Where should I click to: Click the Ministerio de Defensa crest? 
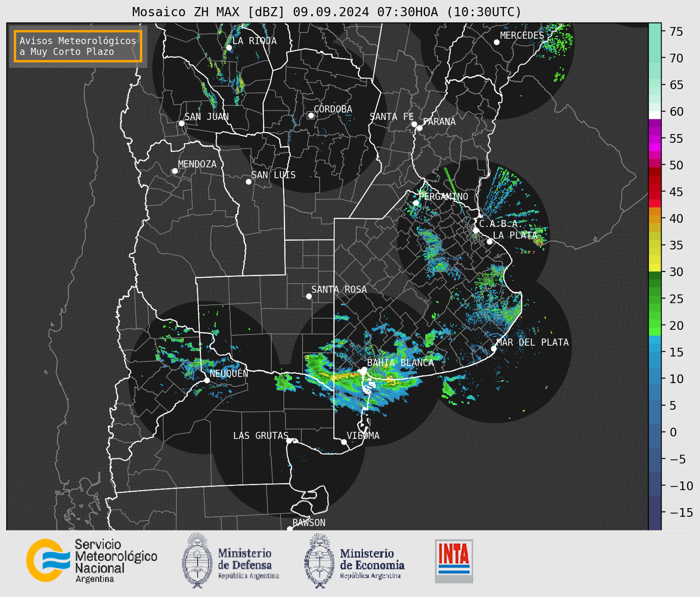point(198,560)
